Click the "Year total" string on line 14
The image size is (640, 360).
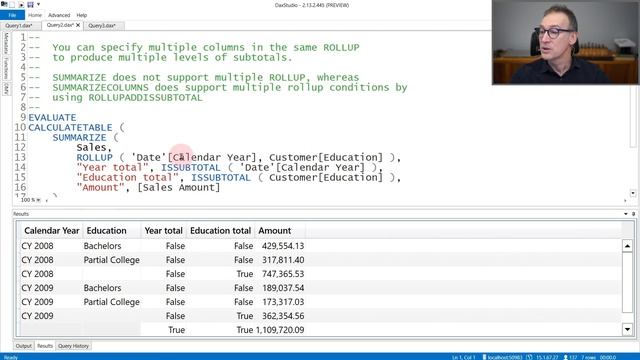[112, 167]
